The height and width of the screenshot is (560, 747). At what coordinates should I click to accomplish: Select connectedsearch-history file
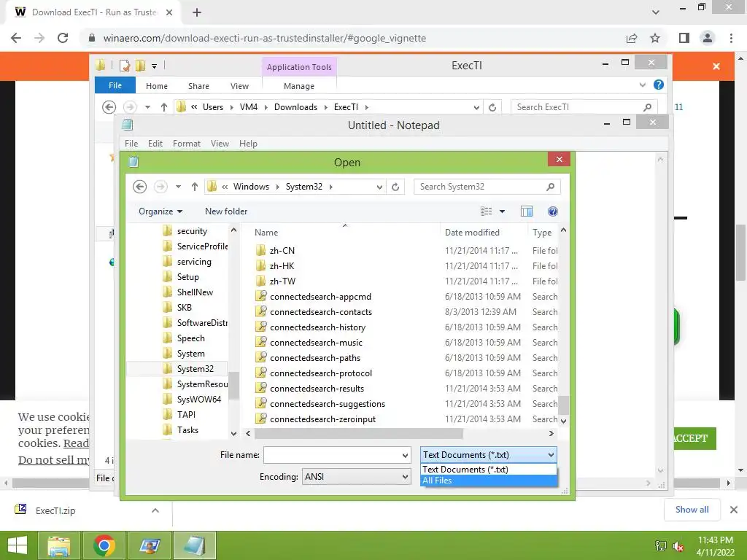coord(318,327)
